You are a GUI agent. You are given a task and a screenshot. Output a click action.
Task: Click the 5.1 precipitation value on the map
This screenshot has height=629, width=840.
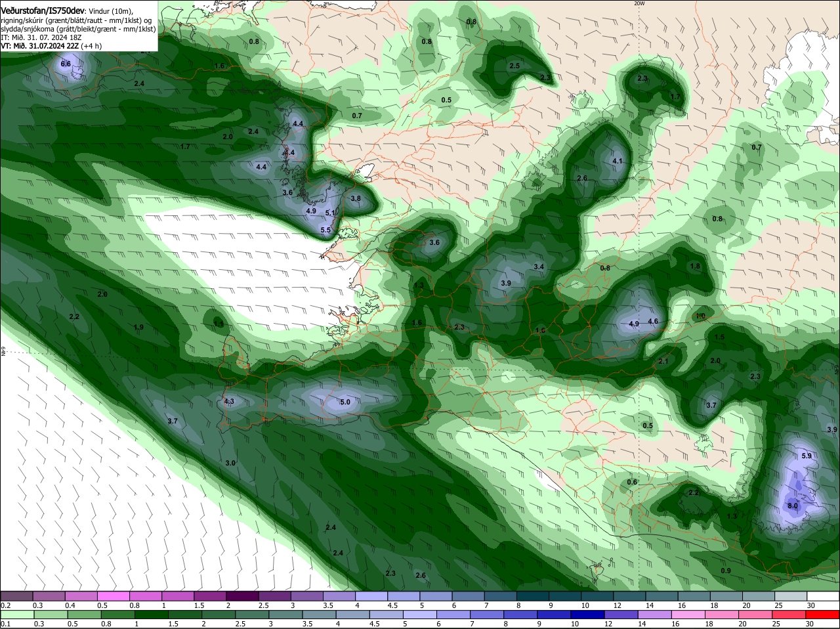point(330,213)
